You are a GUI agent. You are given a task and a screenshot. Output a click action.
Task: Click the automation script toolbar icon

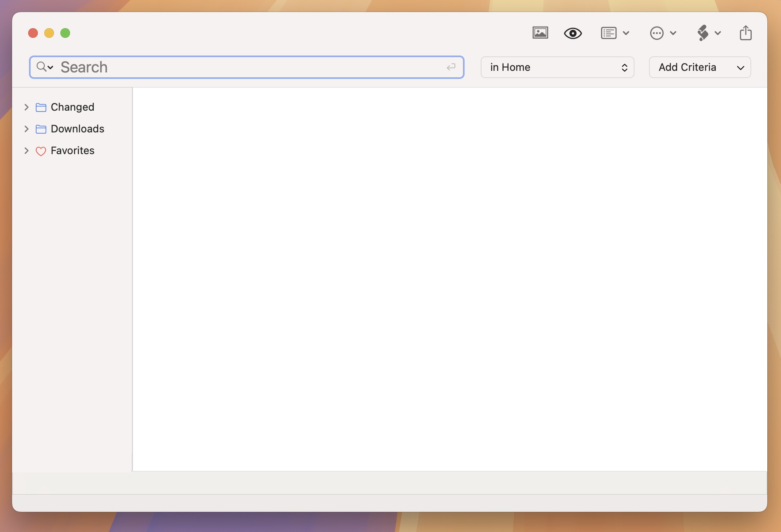(703, 33)
